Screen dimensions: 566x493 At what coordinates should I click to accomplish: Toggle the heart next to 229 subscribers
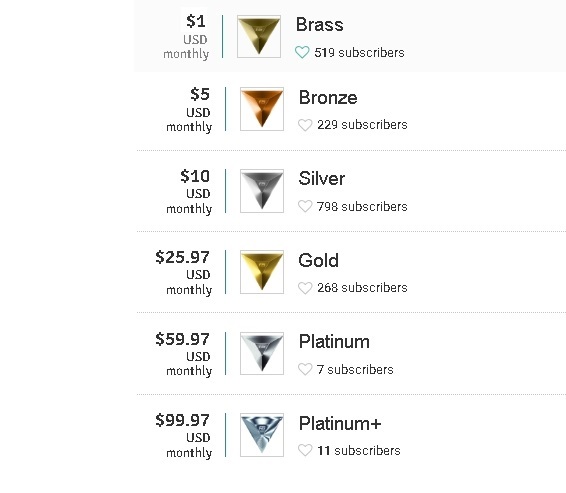click(305, 125)
